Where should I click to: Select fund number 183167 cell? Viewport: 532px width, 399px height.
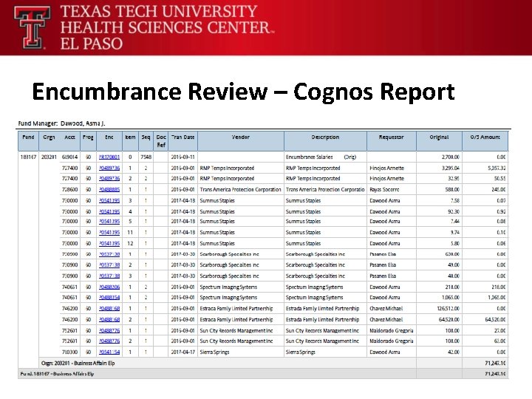click(x=28, y=157)
